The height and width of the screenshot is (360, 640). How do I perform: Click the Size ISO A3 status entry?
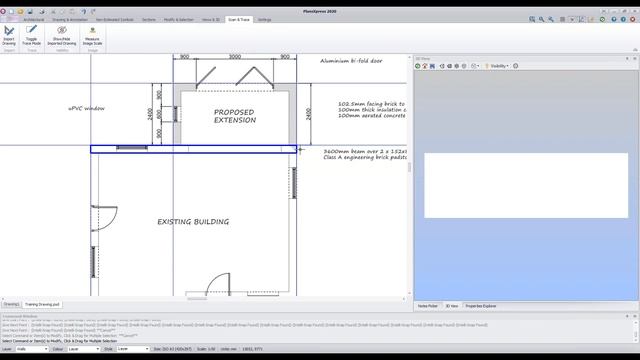(172, 349)
